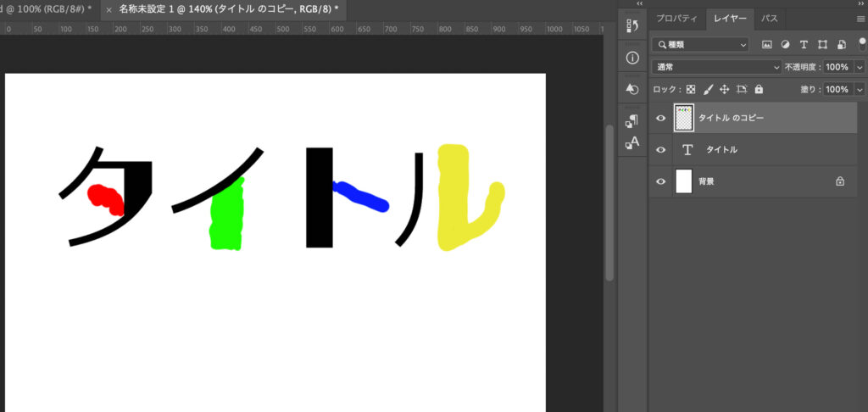
Task: Click the pixel layer filter icon
Action: pyautogui.click(x=767, y=44)
